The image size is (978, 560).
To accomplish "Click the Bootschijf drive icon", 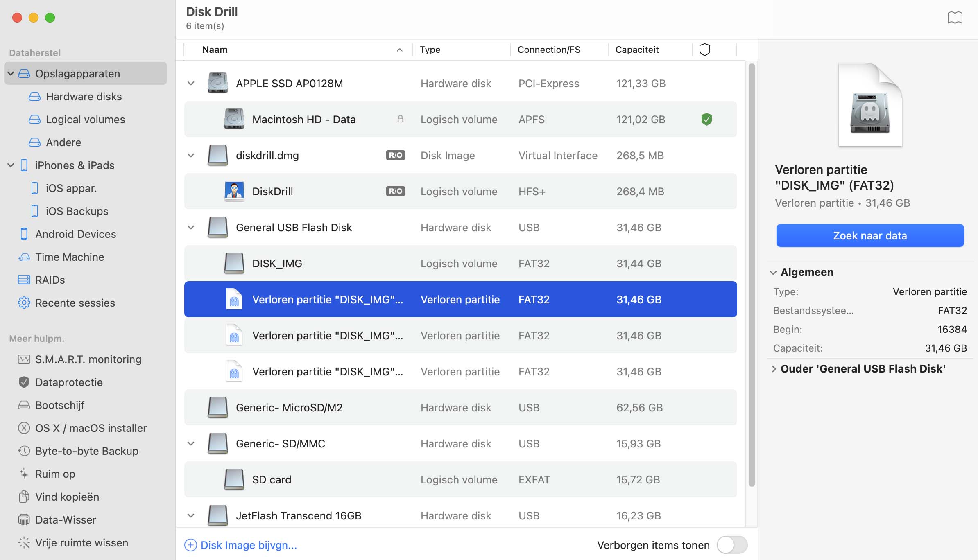I will coord(24,405).
